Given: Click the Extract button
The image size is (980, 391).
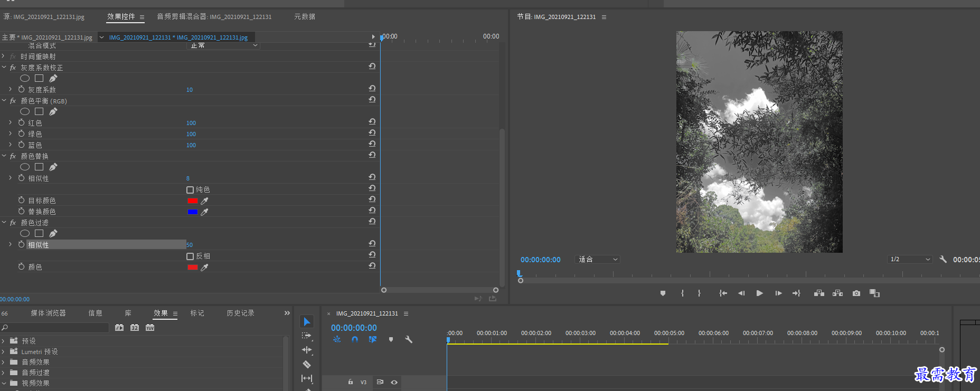Looking at the screenshot, I should (837, 293).
